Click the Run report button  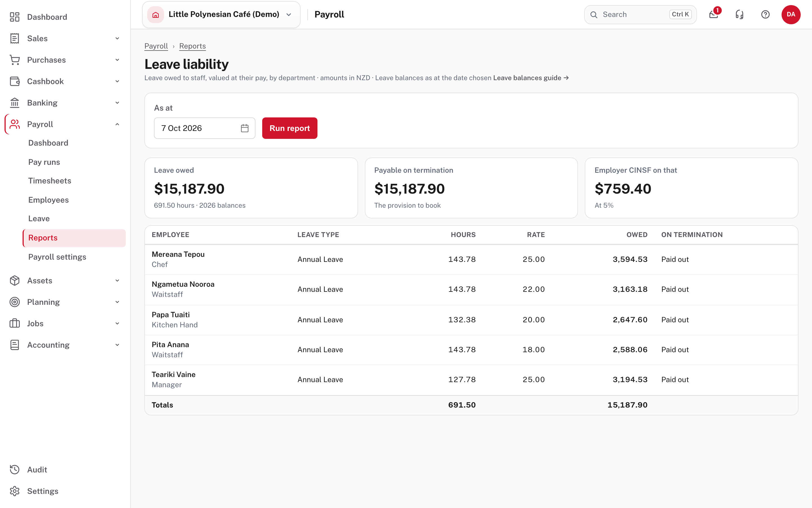(x=290, y=128)
